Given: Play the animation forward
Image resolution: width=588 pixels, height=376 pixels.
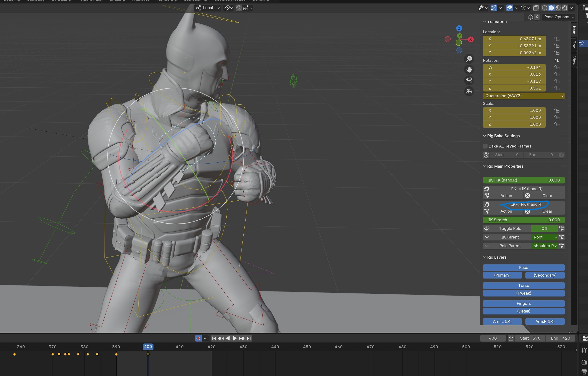Looking at the screenshot, I should click(234, 338).
